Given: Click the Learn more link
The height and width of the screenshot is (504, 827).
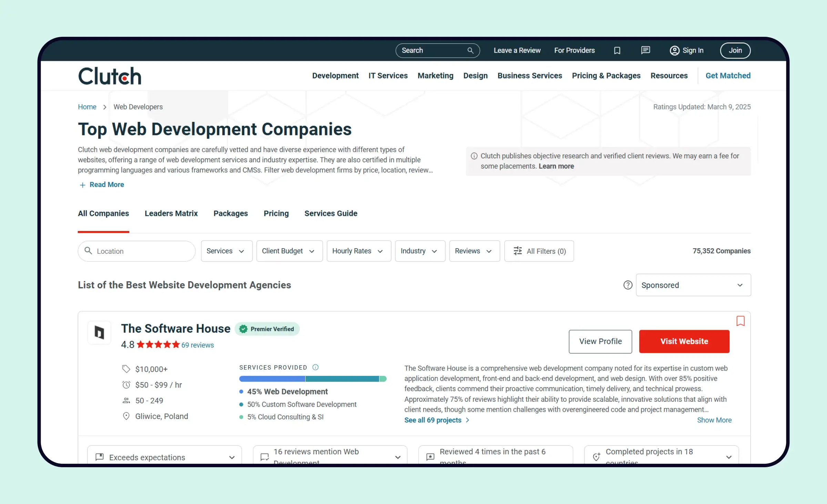Looking at the screenshot, I should pos(556,166).
